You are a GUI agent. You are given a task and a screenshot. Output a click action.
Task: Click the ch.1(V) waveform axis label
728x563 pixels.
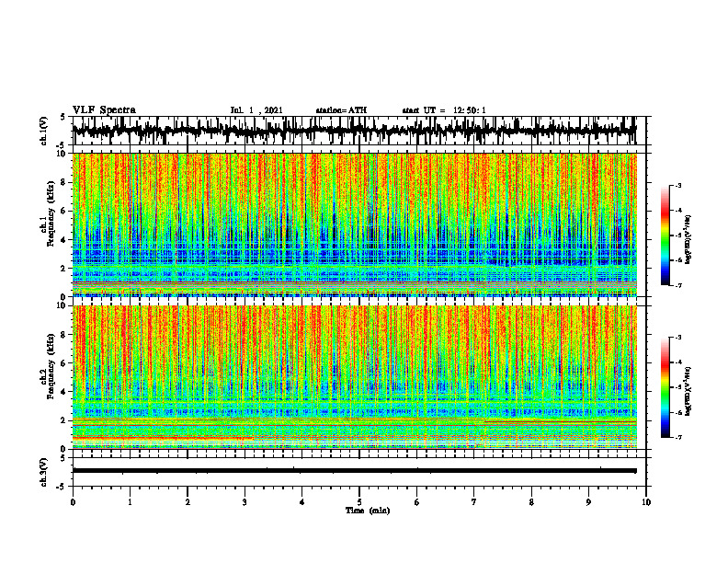click(43, 130)
